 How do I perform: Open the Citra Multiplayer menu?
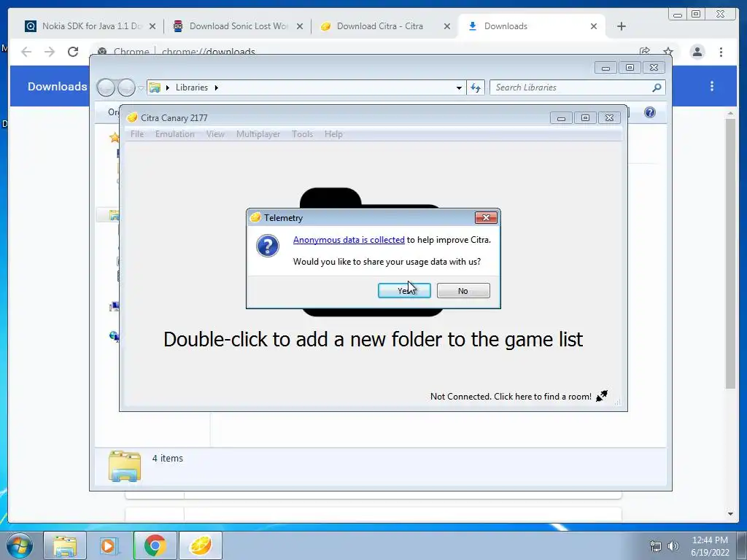tap(258, 134)
